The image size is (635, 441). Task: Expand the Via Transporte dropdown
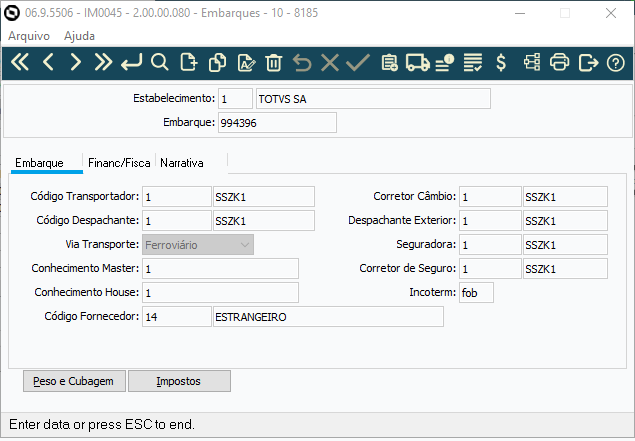[x=245, y=244]
